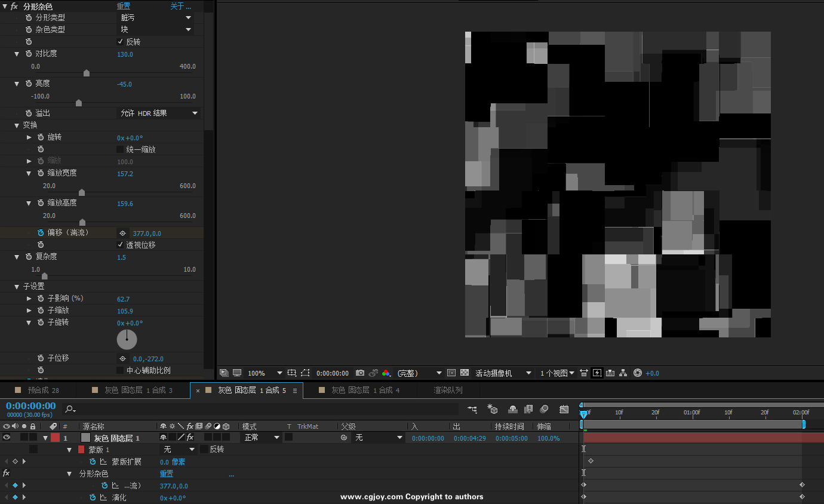824x504 pixels.
Task: Toggle the fx switch on 分形杂色 timeline row
Action: point(7,473)
